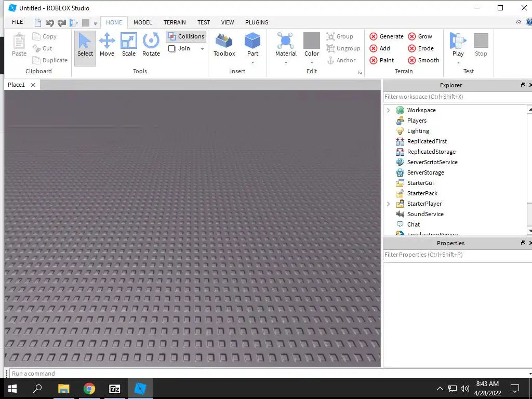The width and height of the screenshot is (532, 399).
Task: Toggle the Collisions option
Action: click(x=186, y=36)
